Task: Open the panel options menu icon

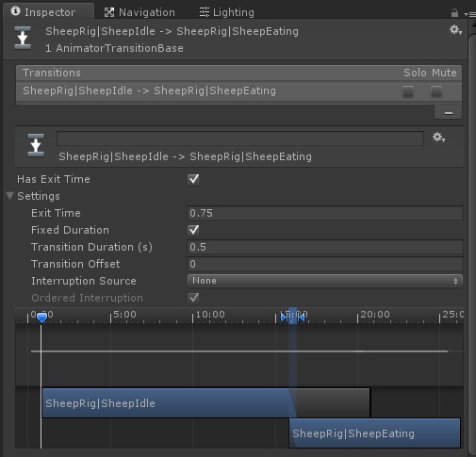Action: click(470, 14)
